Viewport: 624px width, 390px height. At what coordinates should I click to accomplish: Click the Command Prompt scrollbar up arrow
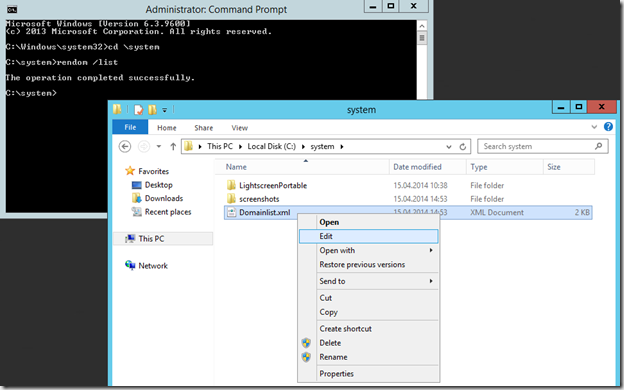point(422,26)
